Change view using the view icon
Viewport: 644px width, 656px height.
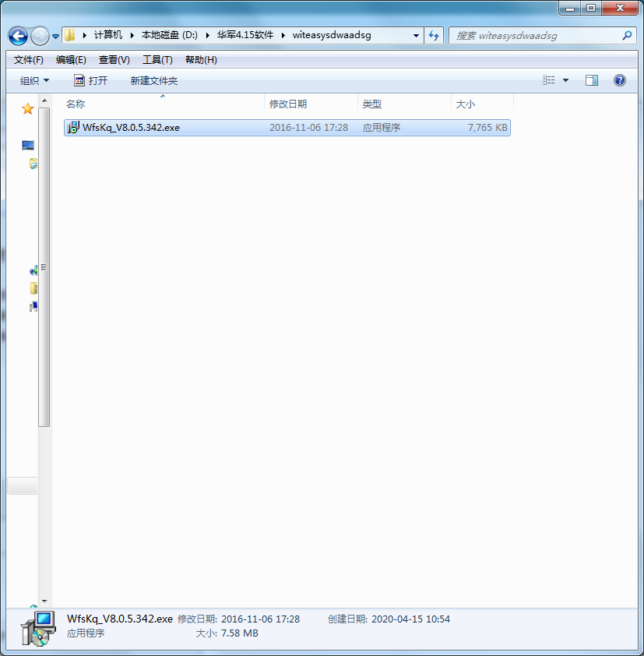(x=549, y=80)
